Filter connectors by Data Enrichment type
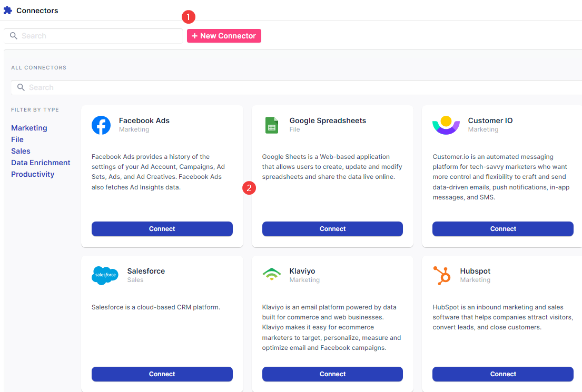582x392 pixels. point(41,163)
